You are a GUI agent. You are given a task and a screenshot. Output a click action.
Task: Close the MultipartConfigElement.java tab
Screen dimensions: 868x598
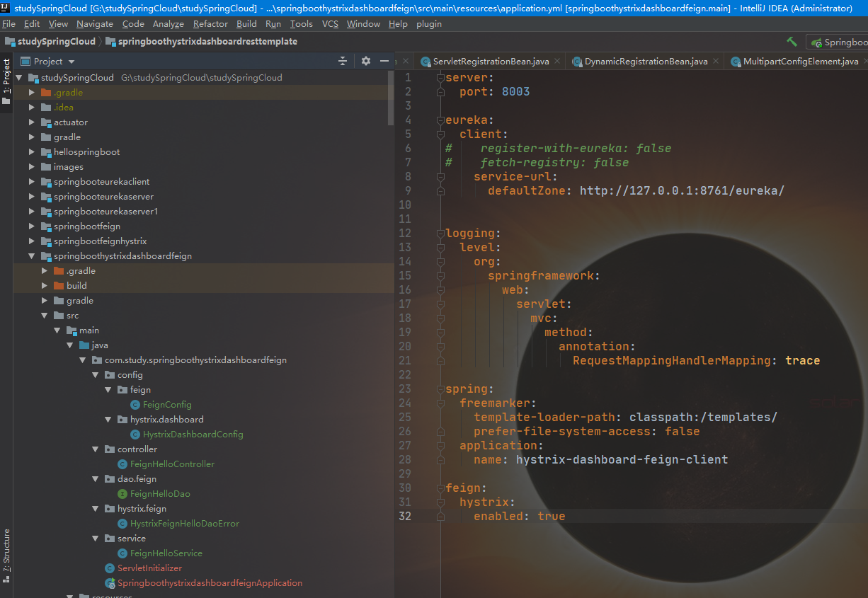pos(865,62)
